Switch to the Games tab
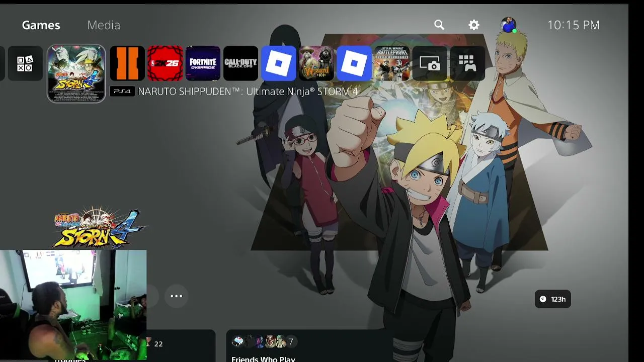 pos(41,25)
